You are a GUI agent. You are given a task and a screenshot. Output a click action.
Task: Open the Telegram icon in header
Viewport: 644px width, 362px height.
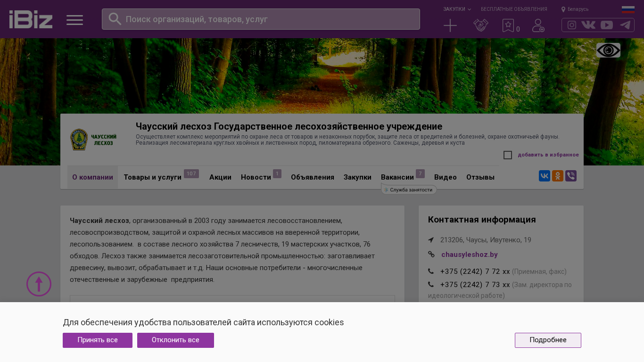click(x=625, y=25)
